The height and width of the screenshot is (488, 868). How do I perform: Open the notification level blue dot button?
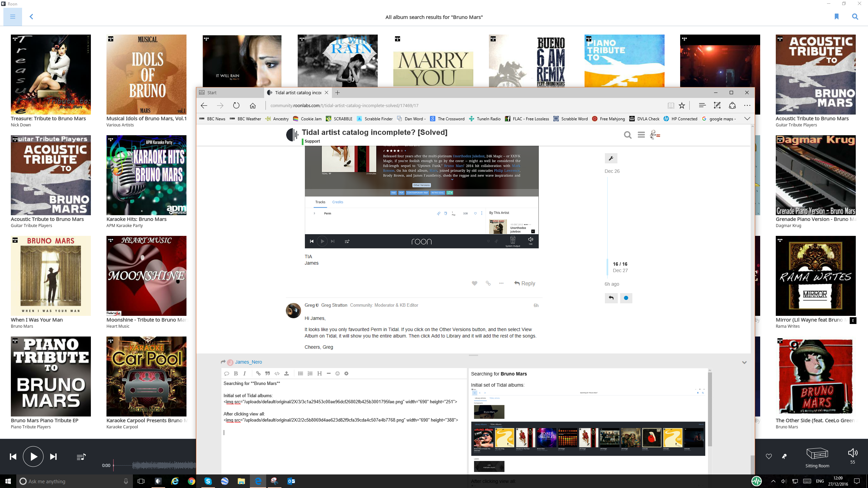626,298
